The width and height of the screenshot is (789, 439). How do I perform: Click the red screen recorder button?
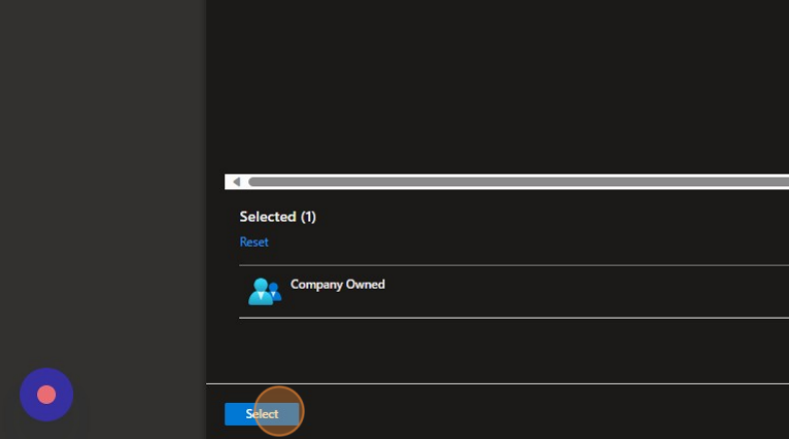pos(46,394)
